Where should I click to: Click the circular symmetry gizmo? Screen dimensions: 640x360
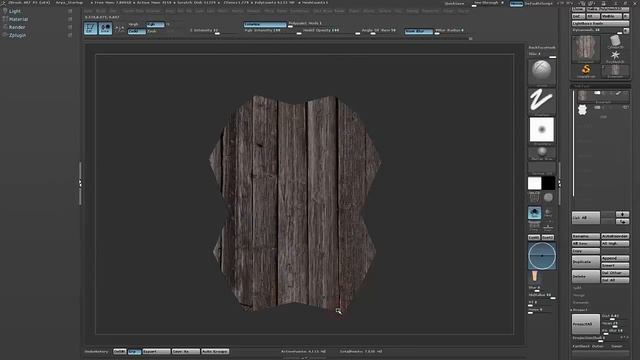[542, 256]
